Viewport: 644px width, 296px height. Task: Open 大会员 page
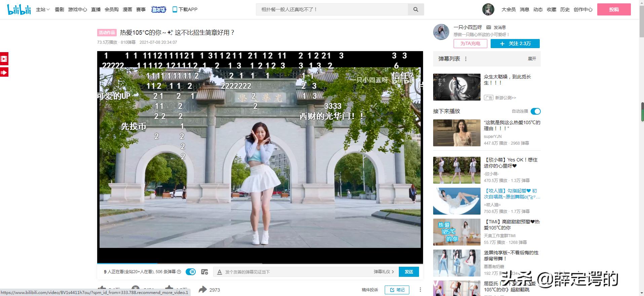[508, 9]
